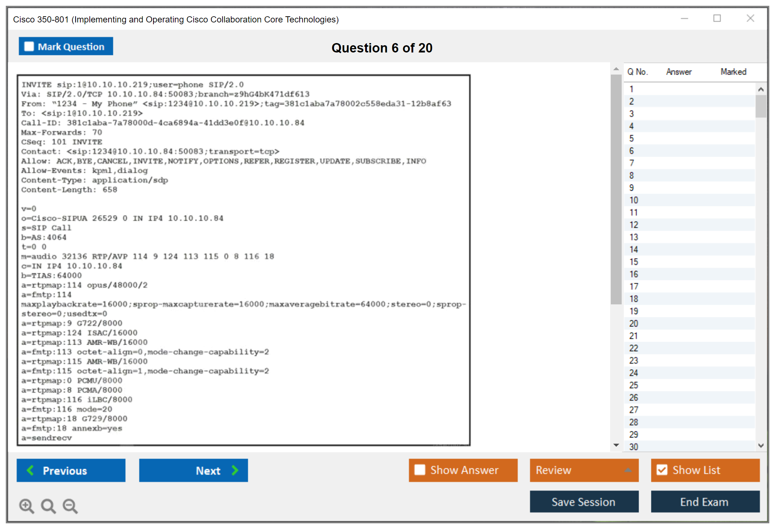778x532 pixels.
Task: Click the question pane vertical scrollbar thumb
Action: (616, 188)
